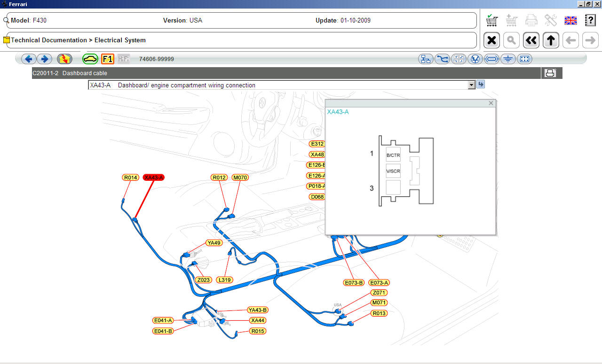
Task: Open the four-square grid diagram icon
Action: pos(459,59)
